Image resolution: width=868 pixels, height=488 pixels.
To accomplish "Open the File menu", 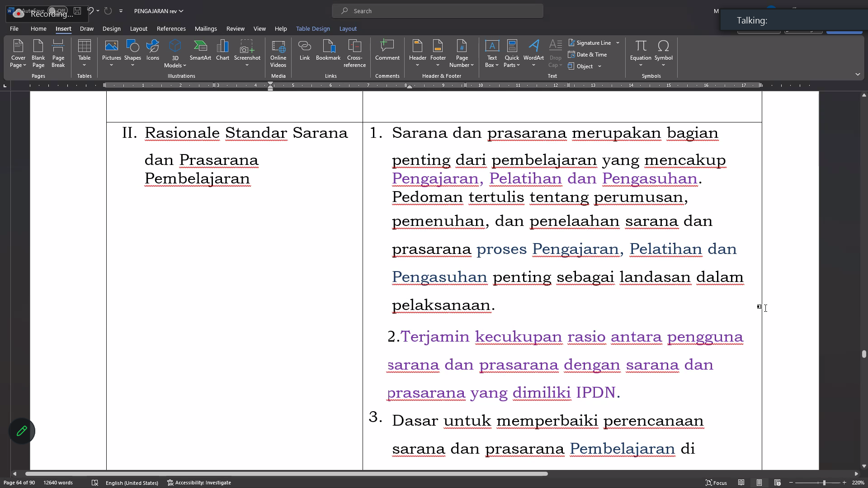I will coord(14,28).
